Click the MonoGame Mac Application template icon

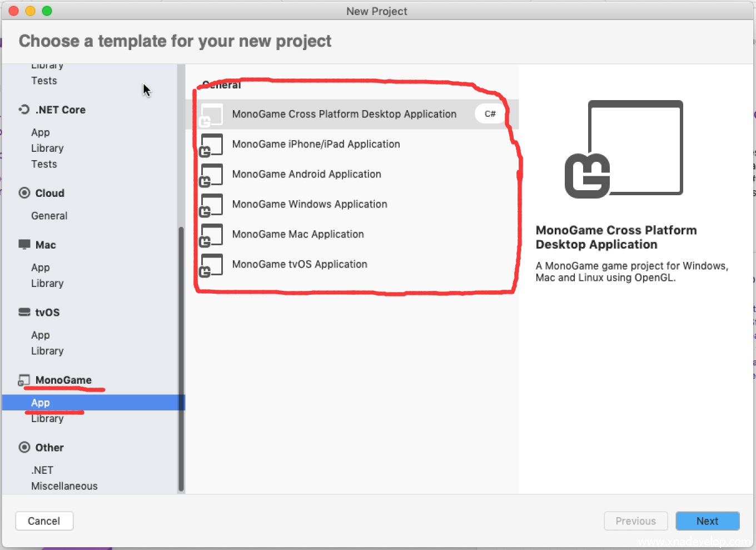[211, 235]
